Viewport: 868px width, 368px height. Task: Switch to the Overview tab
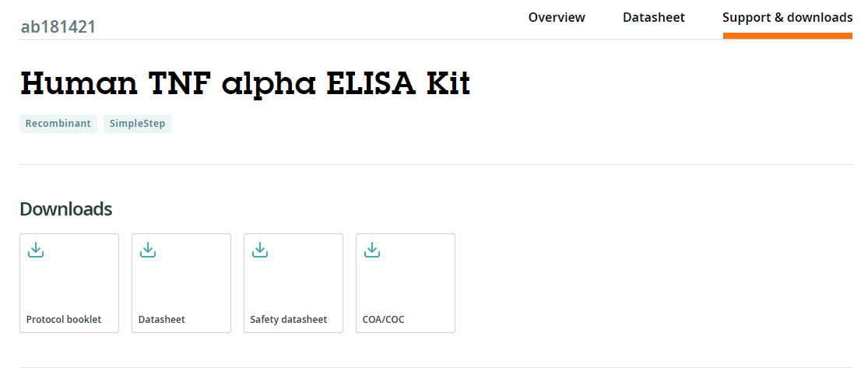[557, 17]
